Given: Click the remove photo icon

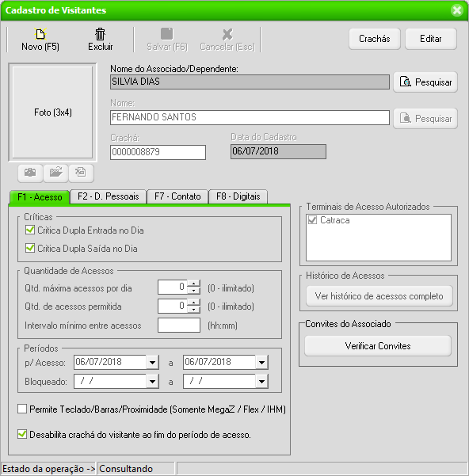Looking at the screenshot, I should [81, 173].
